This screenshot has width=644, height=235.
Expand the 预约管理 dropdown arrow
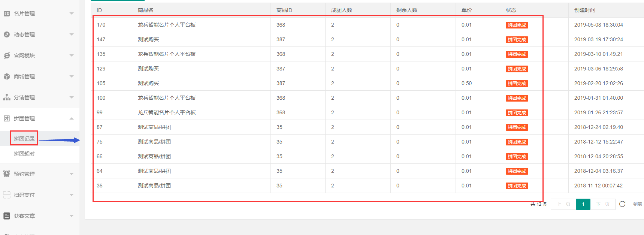pos(72,174)
